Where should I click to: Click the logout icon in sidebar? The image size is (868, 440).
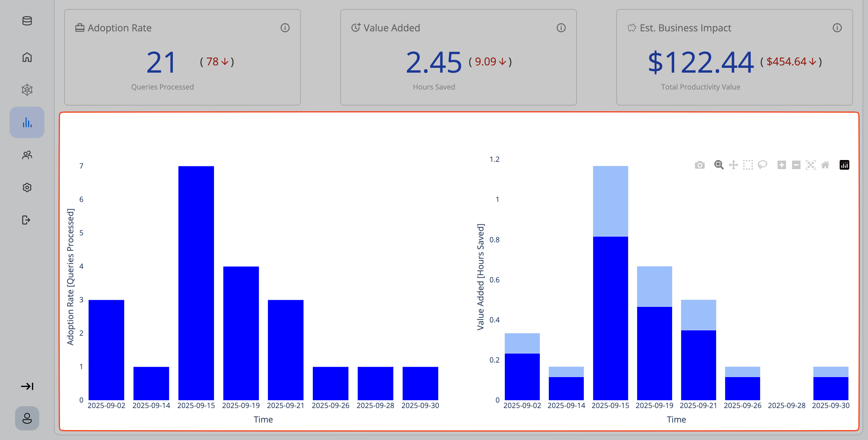[26, 220]
